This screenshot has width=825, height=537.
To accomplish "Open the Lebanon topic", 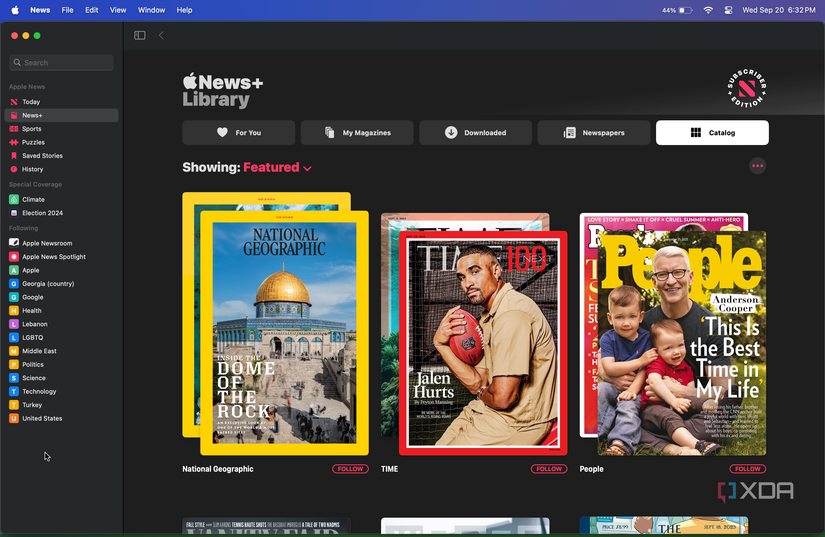I will click(x=62, y=324).
